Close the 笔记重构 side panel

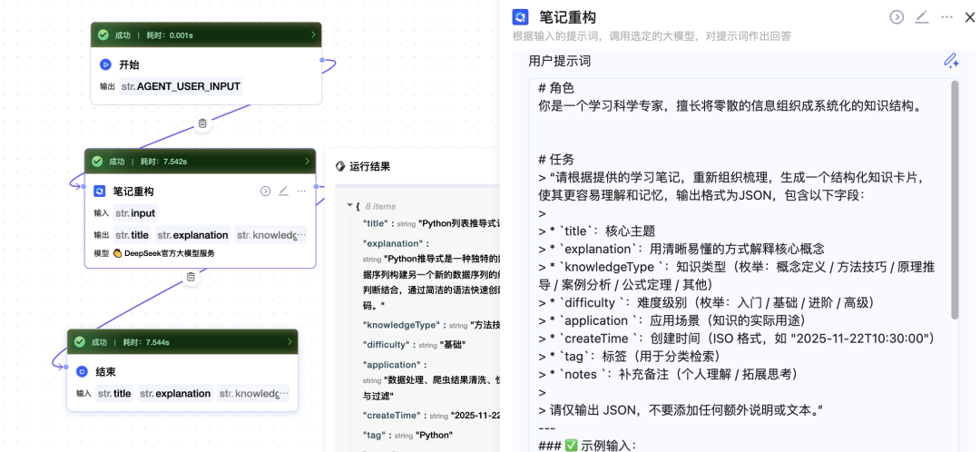tap(970, 17)
